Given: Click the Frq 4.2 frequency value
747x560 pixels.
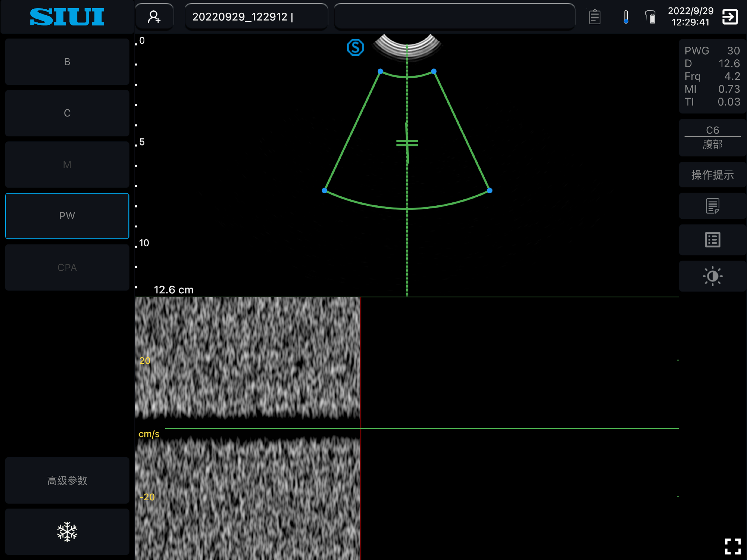Looking at the screenshot, I should click(712, 76).
